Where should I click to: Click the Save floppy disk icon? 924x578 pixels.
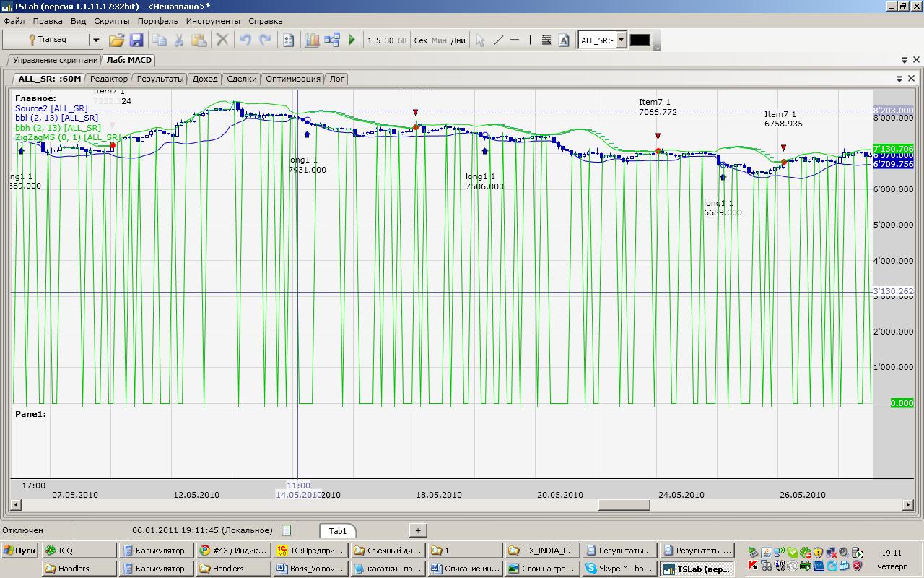[x=136, y=40]
